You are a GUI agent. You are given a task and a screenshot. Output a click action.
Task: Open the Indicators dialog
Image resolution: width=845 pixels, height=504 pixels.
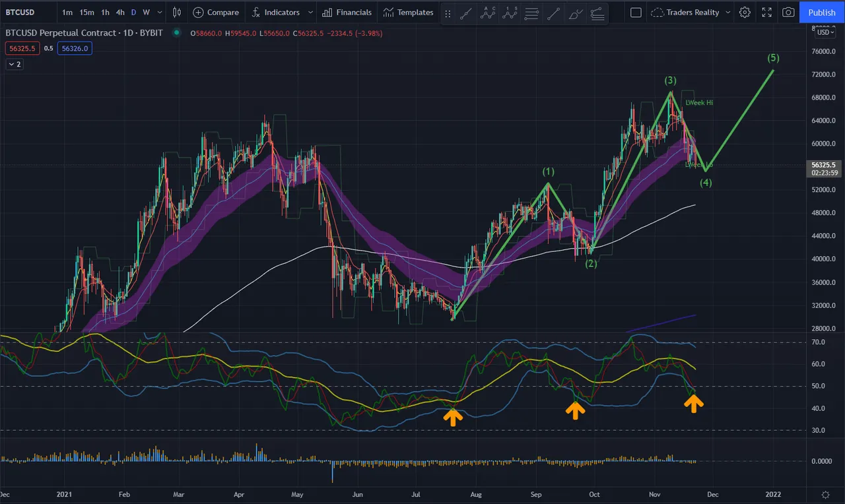click(275, 12)
